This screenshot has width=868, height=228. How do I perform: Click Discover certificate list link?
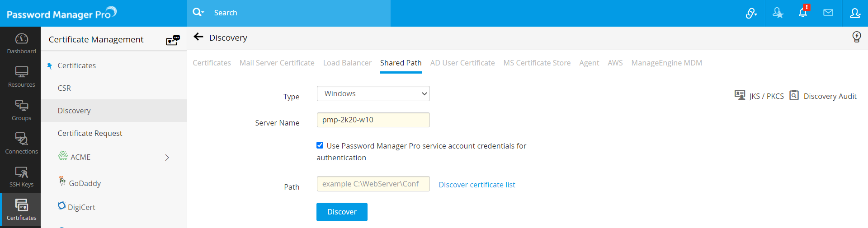[x=477, y=185]
